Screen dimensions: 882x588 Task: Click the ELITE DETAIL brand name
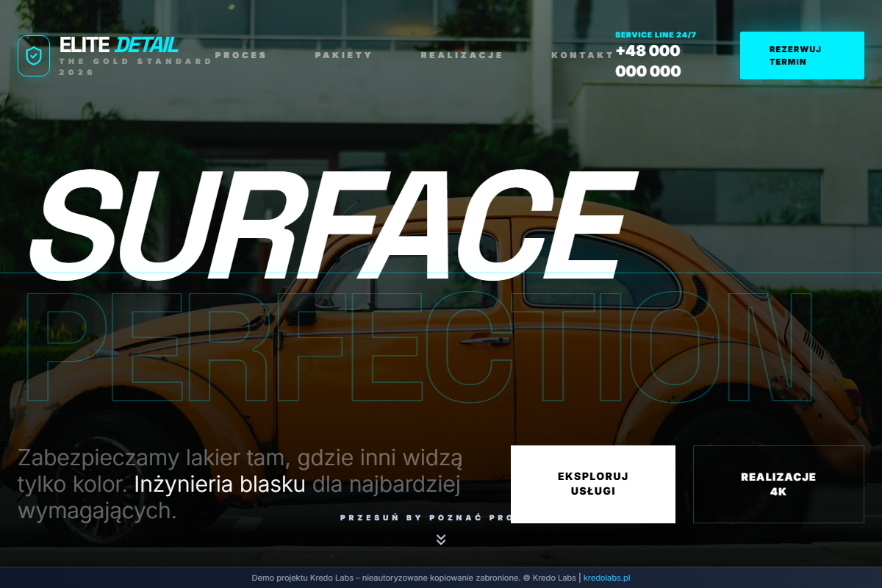(x=119, y=45)
